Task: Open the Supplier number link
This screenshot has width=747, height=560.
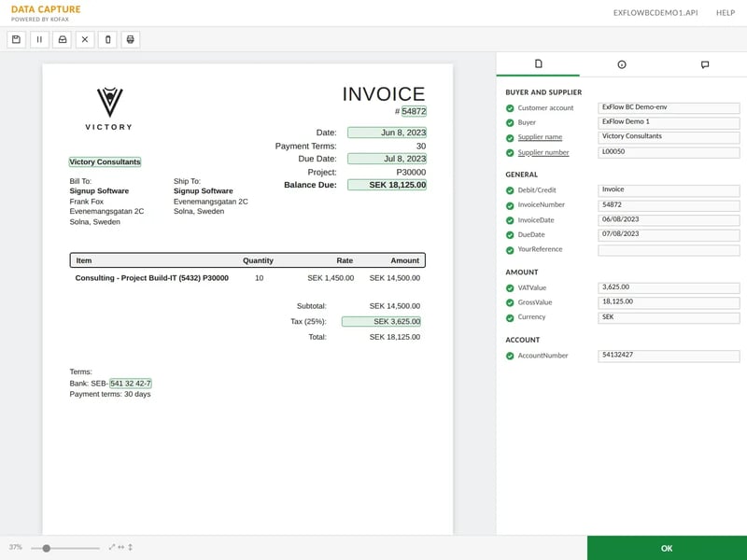Action: [543, 152]
